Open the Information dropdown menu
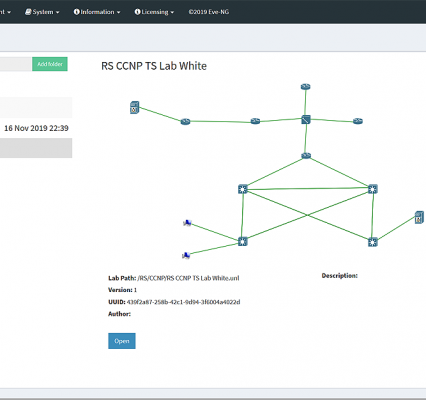Screen dimensions: 426x400 (x=97, y=12)
